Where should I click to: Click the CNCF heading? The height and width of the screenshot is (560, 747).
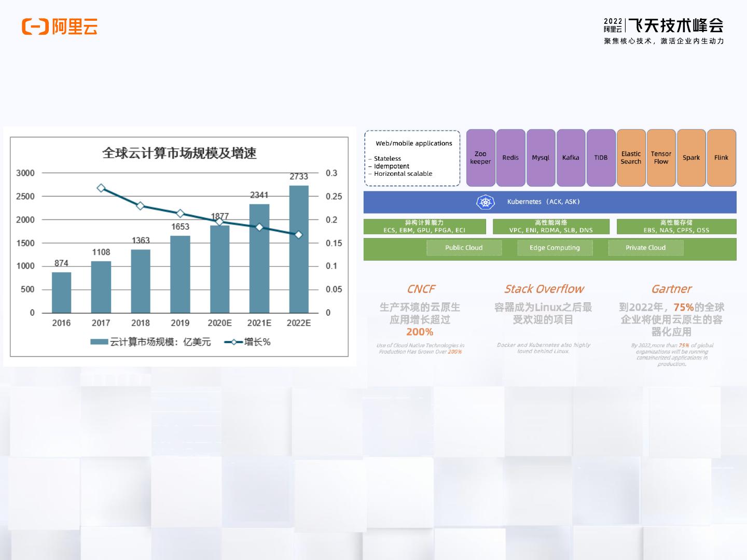pyautogui.click(x=421, y=289)
